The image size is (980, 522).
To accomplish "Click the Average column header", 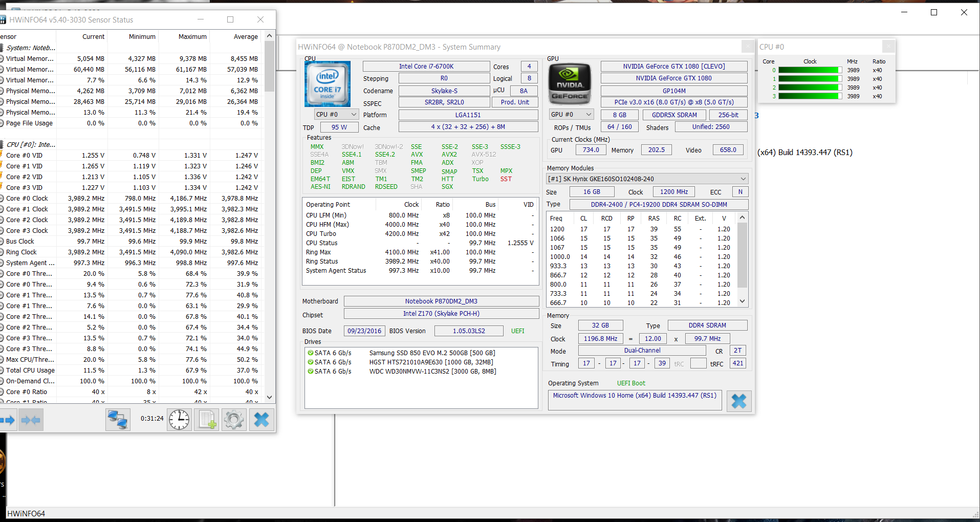I will 246,37.
